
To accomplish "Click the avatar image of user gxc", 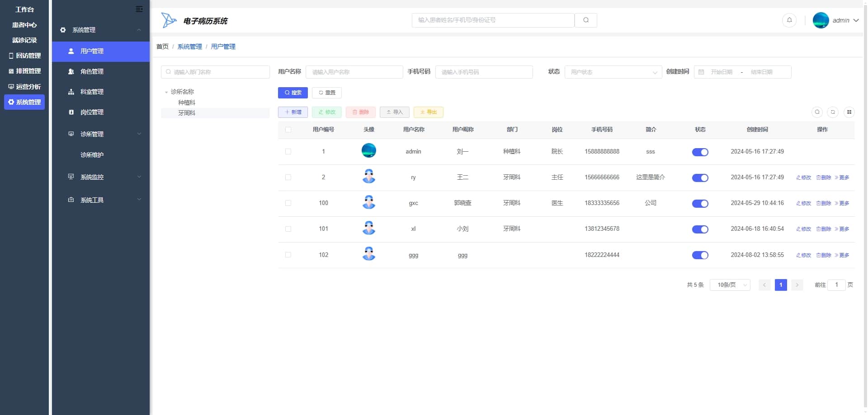I will pos(369,202).
